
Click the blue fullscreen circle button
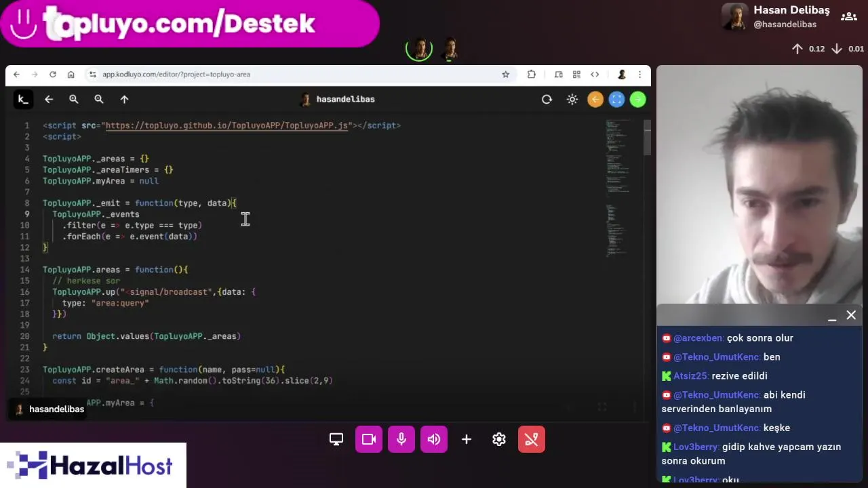(x=616, y=100)
